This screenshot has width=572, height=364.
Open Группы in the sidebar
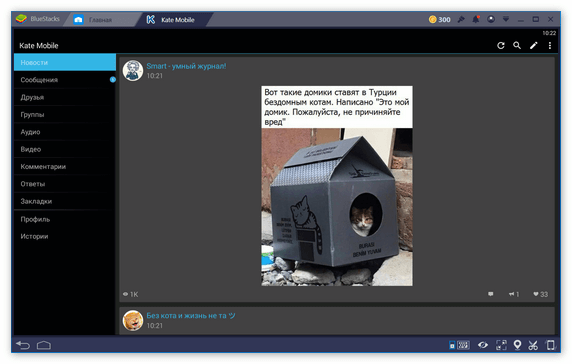[65, 115]
